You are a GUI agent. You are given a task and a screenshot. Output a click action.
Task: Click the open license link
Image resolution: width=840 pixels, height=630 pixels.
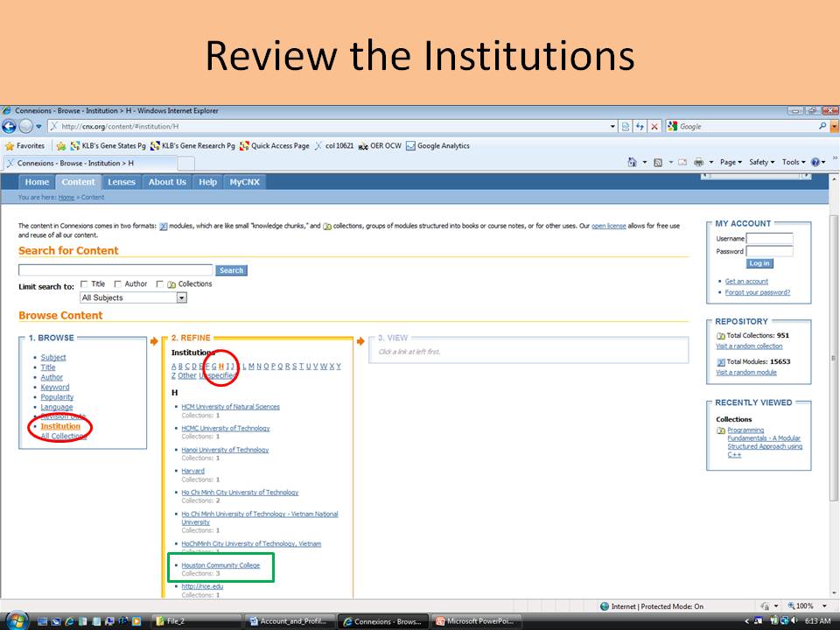pyautogui.click(x=609, y=226)
